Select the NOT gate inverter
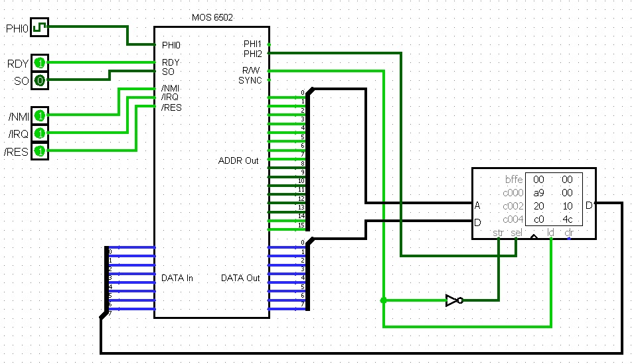 pos(453,300)
